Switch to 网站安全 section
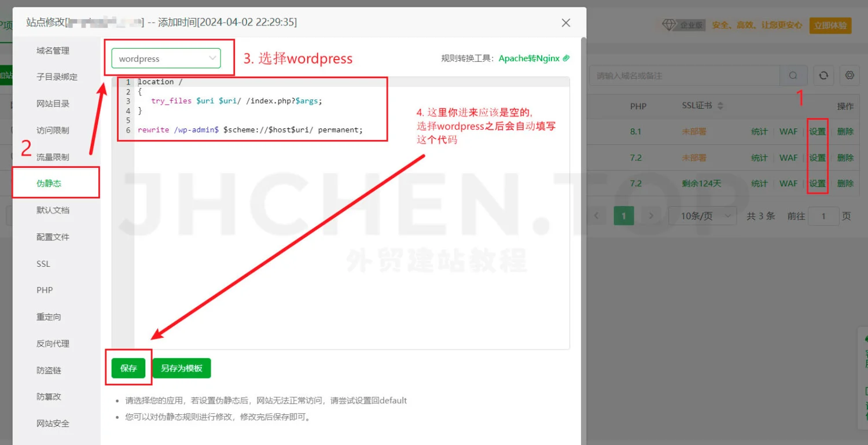868x445 pixels. click(x=53, y=423)
